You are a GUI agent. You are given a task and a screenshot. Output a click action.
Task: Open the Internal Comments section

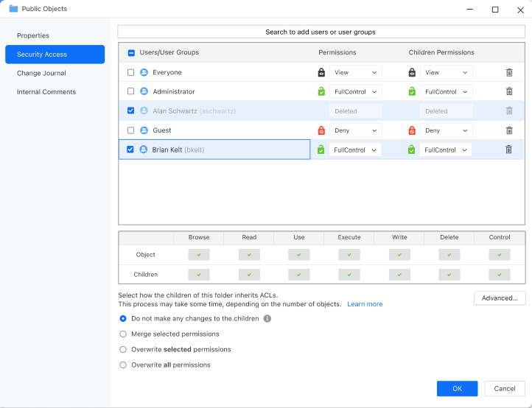pyautogui.click(x=46, y=92)
